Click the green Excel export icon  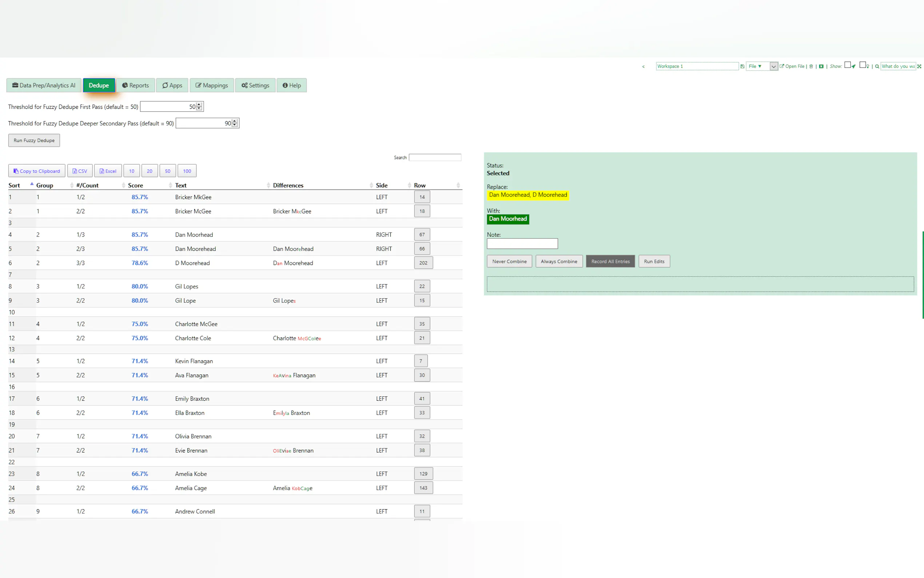coord(821,66)
